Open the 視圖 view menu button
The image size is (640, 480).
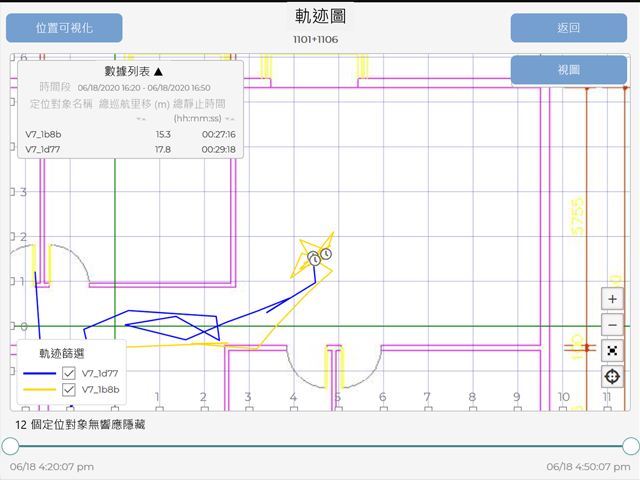pos(569,70)
